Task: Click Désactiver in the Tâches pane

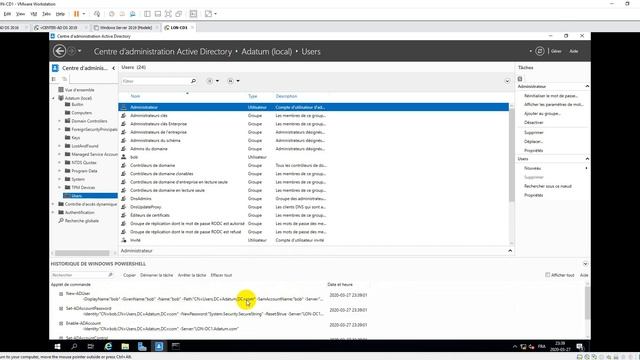Action: pyautogui.click(x=533, y=122)
